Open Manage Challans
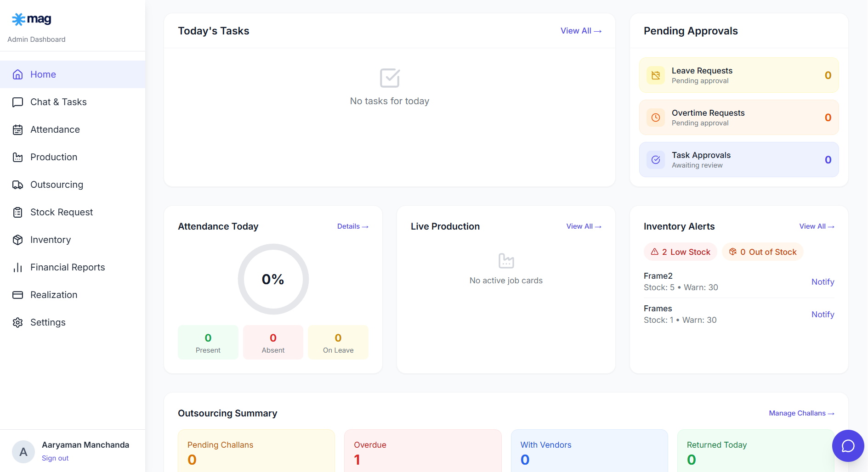 (801, 413)
